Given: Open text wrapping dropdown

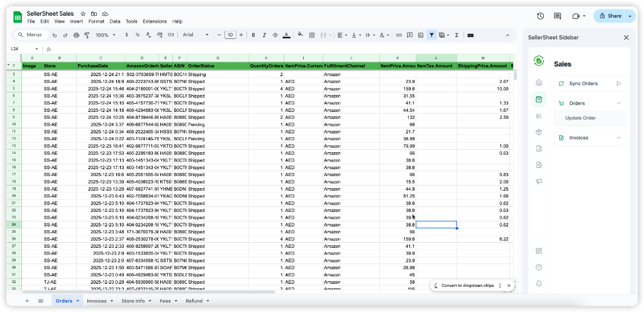Looking at the screenshot, I should pos(370,35).
